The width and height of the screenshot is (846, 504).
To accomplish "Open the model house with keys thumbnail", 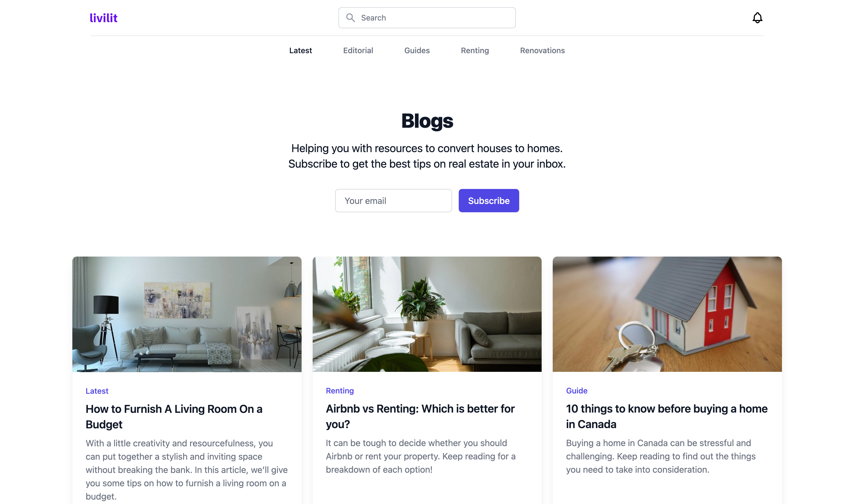I will pos(667,314).
